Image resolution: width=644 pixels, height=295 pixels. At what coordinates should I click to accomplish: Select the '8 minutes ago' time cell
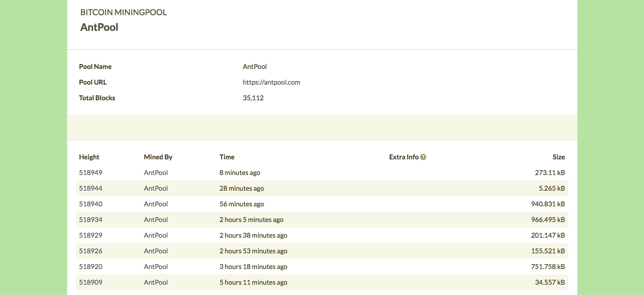pyautogui.click(x=240, y=173)
